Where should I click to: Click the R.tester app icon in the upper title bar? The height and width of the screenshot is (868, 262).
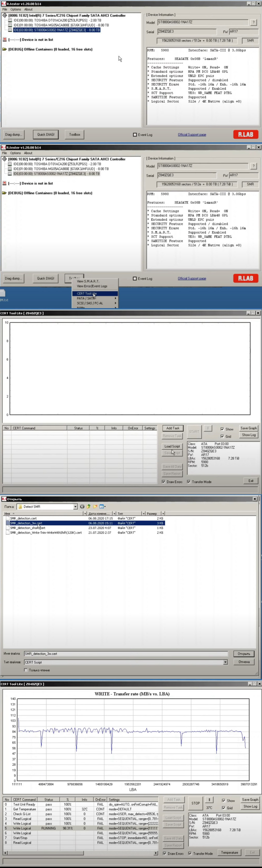coord(3,4)
